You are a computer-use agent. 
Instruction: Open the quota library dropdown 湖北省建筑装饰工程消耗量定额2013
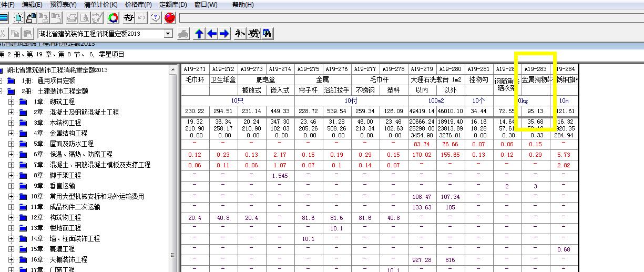(168, 34)
